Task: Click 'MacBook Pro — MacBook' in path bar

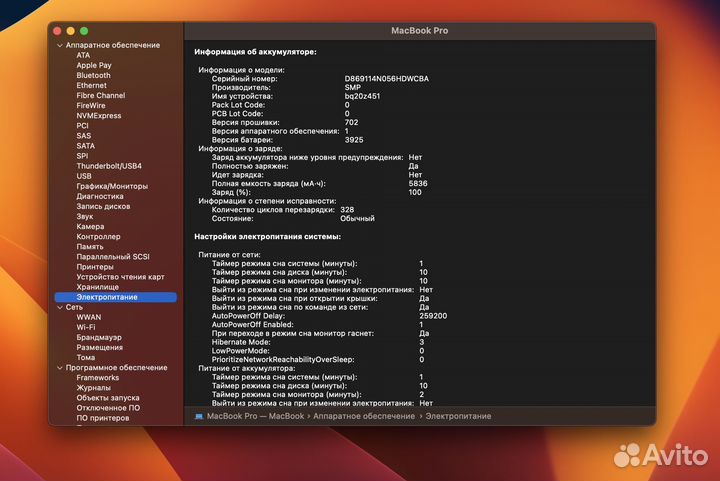Action: pos(255,416)
